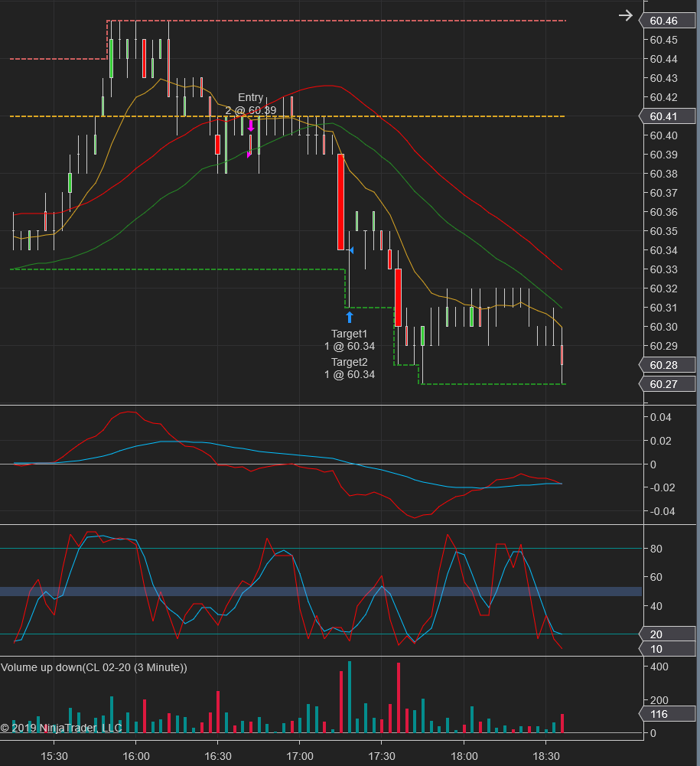Click the 80 level label on the stochastic scale
Screen dimensions: 700x766
point(656,549)
